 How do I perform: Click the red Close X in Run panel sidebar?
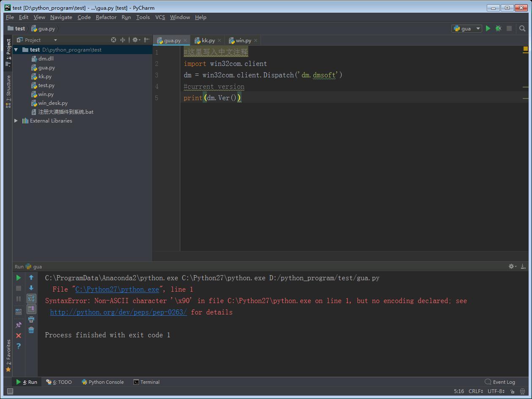pos(19,336)
